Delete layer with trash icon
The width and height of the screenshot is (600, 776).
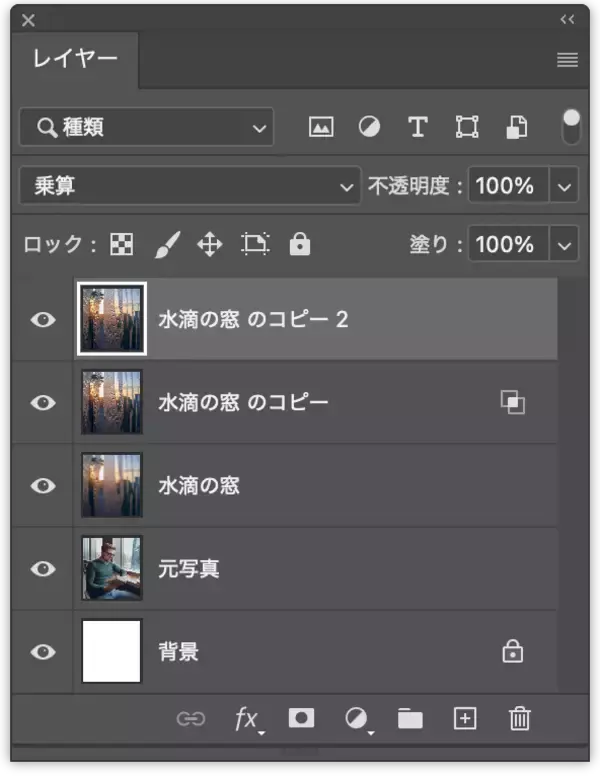pos(519,719)
